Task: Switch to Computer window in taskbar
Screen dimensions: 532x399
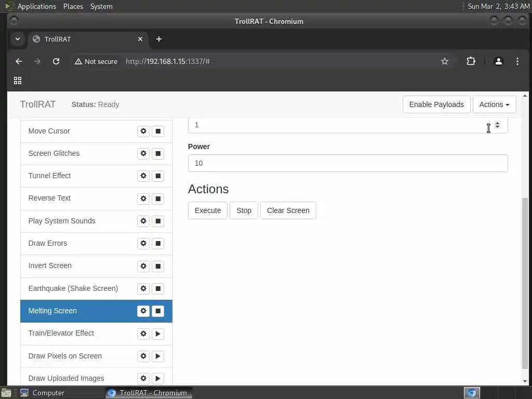Action: [x=42, y=393]
